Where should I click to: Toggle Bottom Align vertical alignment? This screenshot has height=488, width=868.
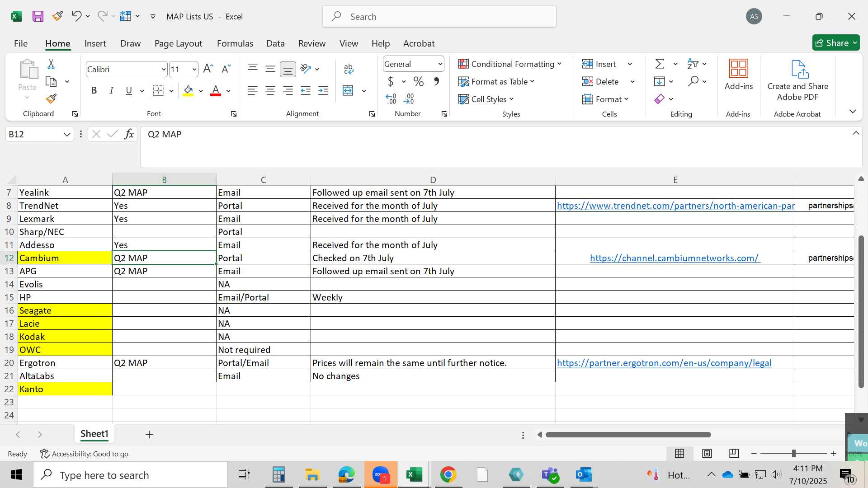click(288, 69)
